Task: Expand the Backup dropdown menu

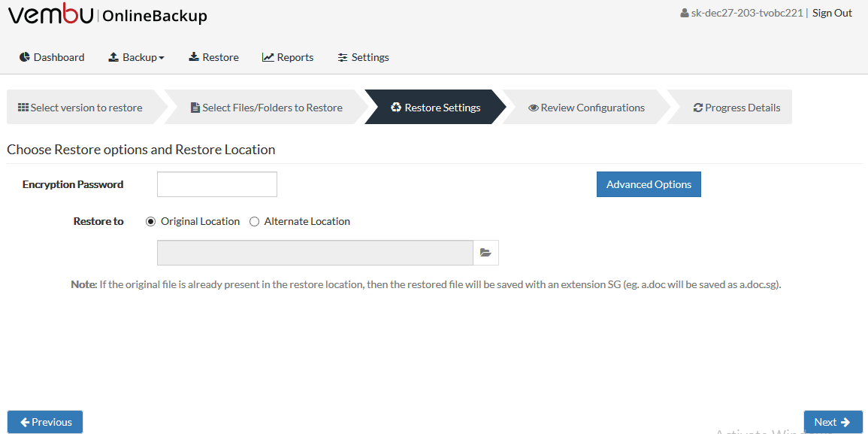Action: pos(136,57)
